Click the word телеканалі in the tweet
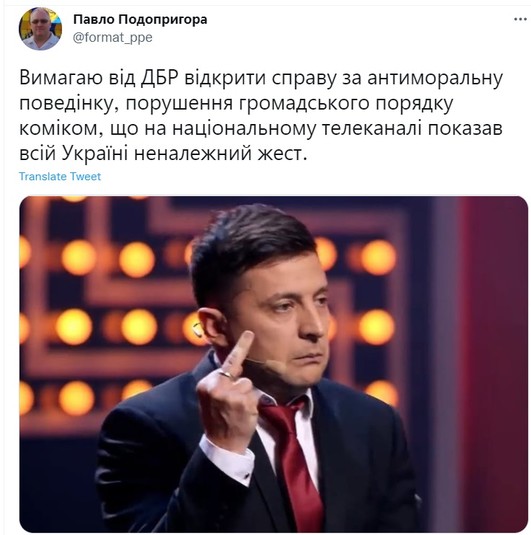 tap(371, 129)
